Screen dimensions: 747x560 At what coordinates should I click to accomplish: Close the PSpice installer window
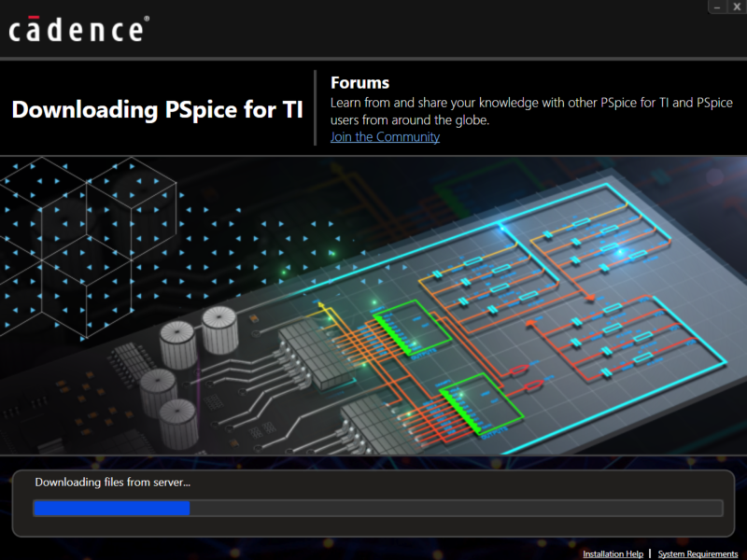[x=737, y=7]
